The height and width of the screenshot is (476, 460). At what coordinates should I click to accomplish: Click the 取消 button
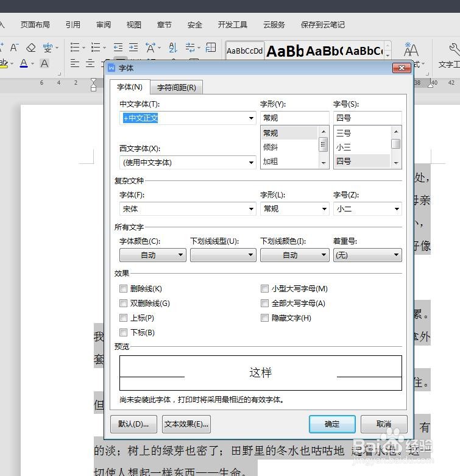point(384,424)
